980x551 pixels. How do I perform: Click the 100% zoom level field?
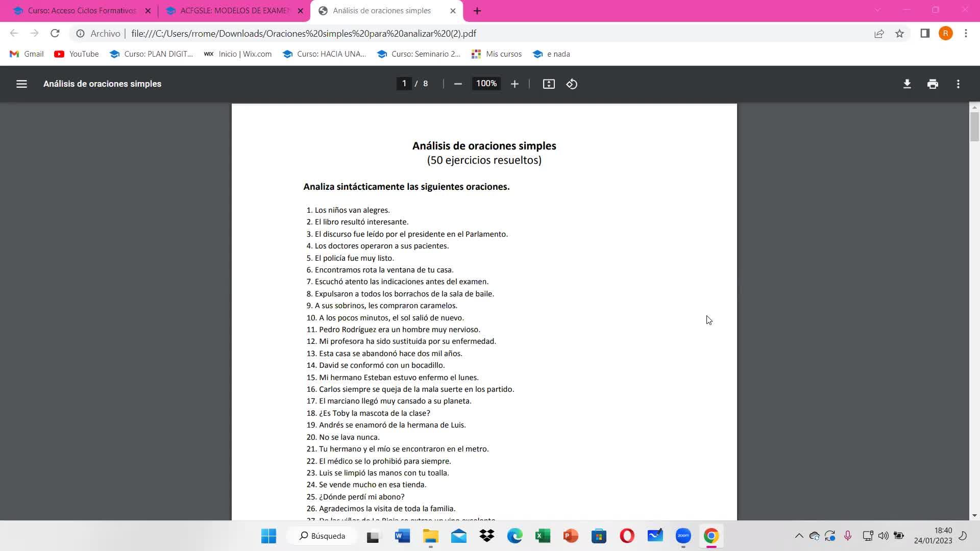(x=486, y=84)
